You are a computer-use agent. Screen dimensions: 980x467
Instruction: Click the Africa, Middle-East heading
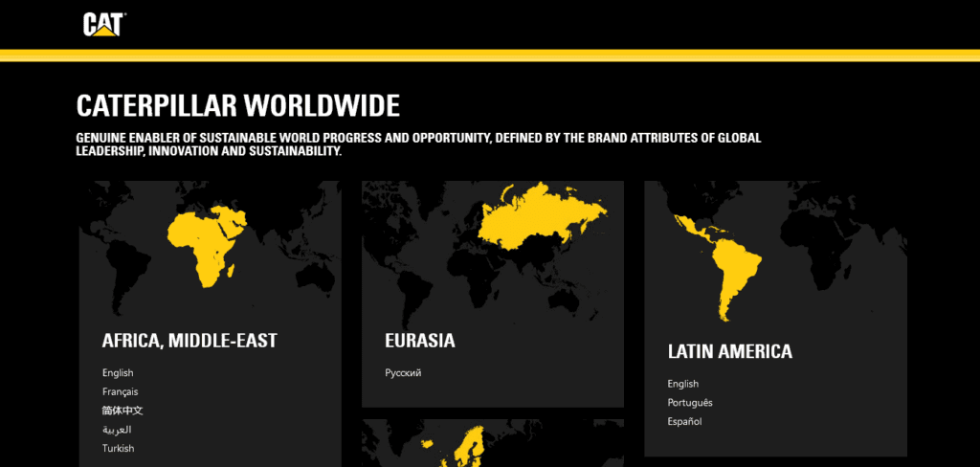189,341
